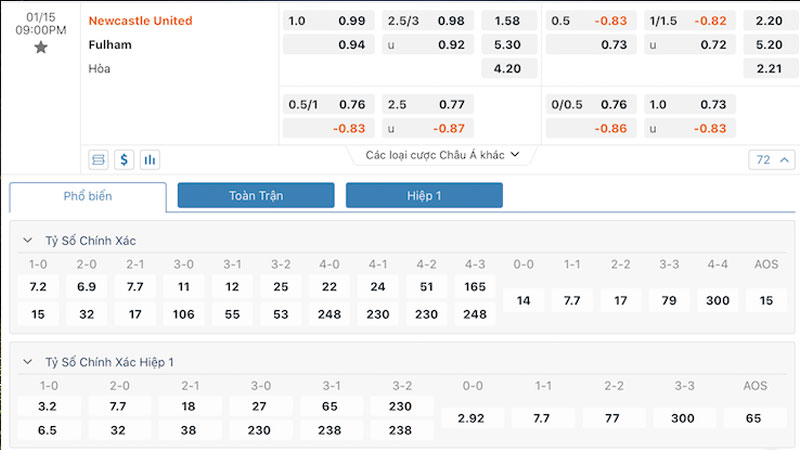Bet on full-time AOS at 15
The height and width of the screenshot is (450, 800).
point(766,300)
